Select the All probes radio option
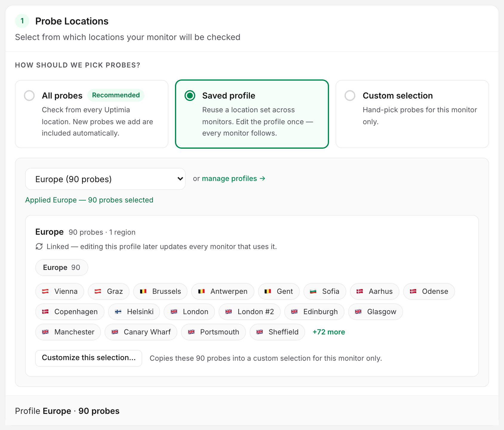This screenshot has width=504, height=430. [x=29, y=96]
